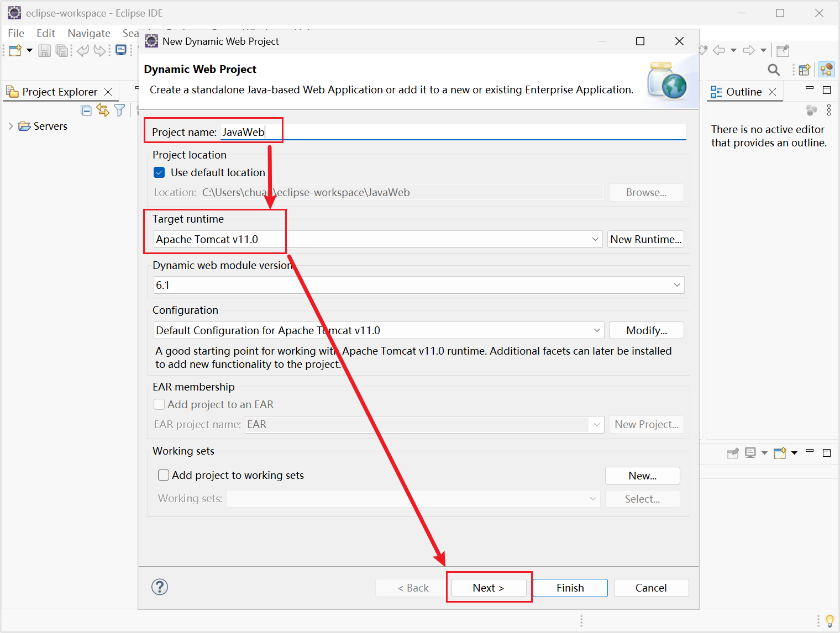
Task: Click the New wizard icon in main toolbar
Action: pyautogui.click(x=15, y=50)
